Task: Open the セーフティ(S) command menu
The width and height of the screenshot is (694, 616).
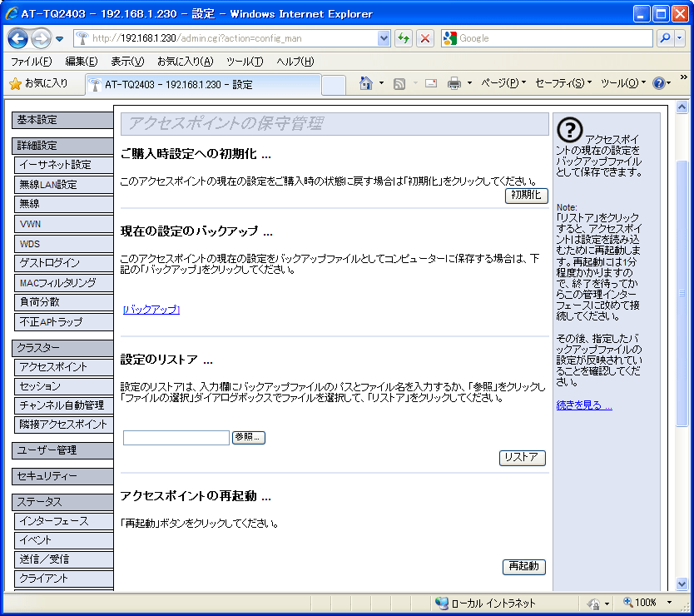Action: pyautogui.click(x=563, y=82)
